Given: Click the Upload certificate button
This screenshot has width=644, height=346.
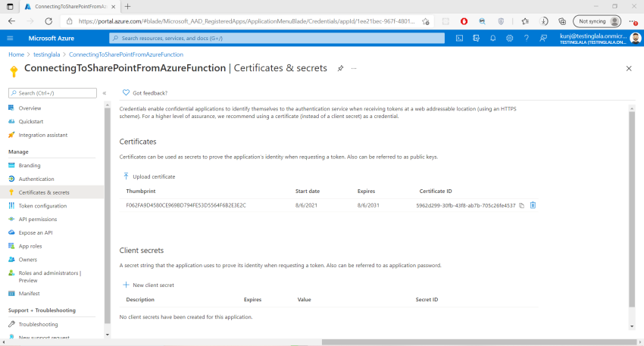Looking at the screenshot, I should point(149,176).
